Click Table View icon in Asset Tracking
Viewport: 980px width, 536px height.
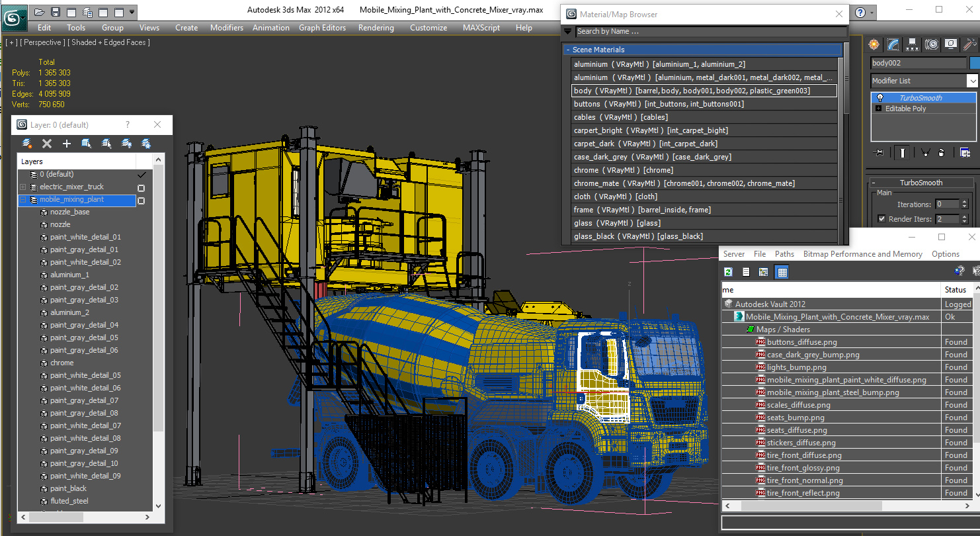tap(782, 272)
